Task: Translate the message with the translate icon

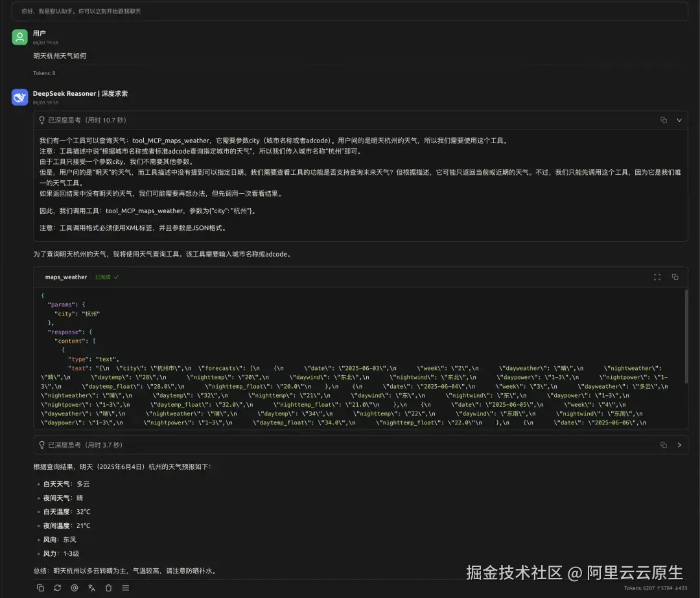Action: click(x=91, y=588)
